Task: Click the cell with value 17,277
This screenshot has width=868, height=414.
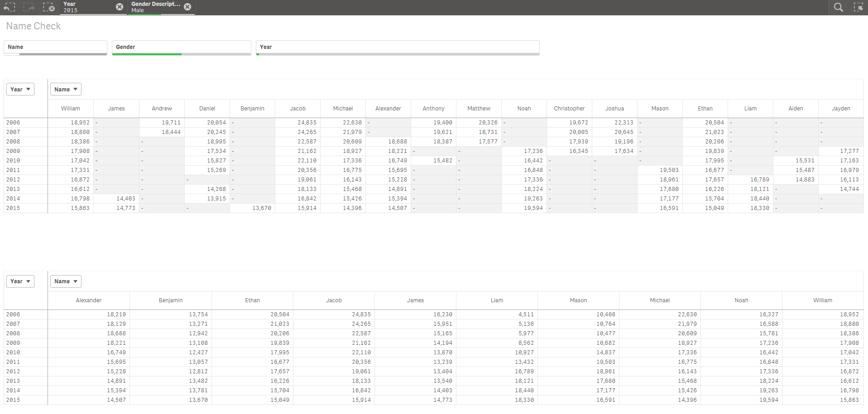Action: click(841, 151)
